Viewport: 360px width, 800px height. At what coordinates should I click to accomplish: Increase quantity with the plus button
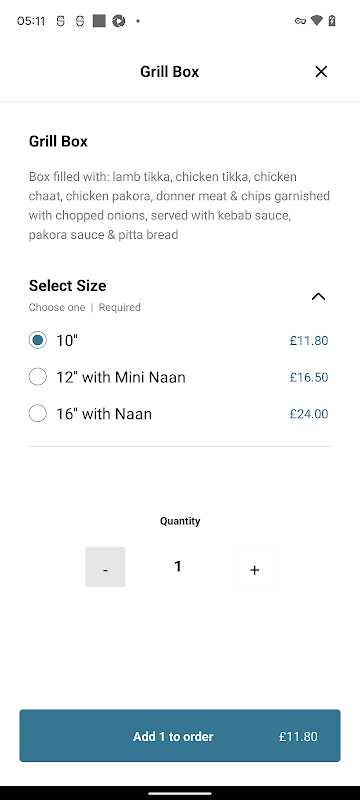tap(254, 567)
